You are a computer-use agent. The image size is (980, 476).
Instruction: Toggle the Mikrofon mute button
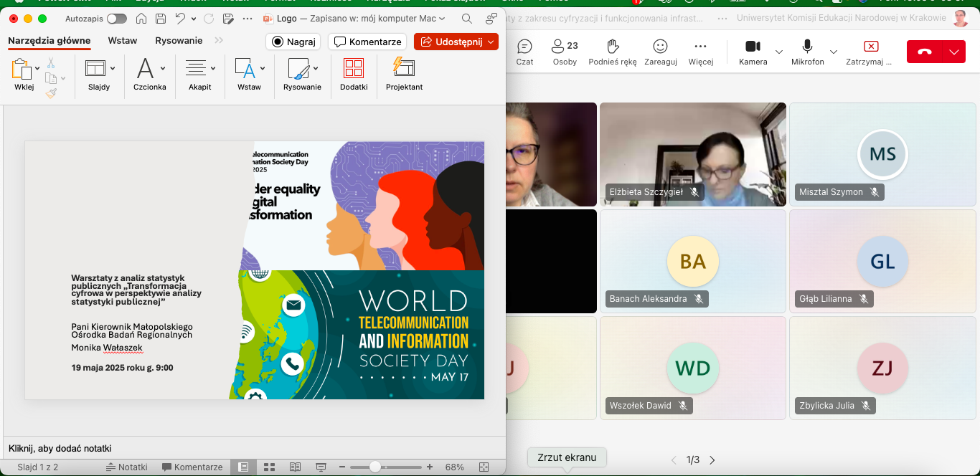click(x=807, y=47)
